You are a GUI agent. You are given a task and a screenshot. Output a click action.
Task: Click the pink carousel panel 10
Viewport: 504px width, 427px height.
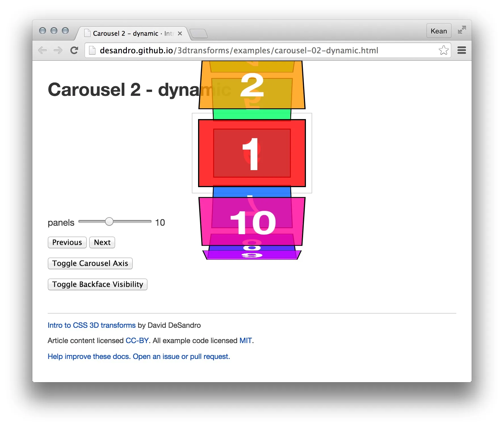click(252, 221)
